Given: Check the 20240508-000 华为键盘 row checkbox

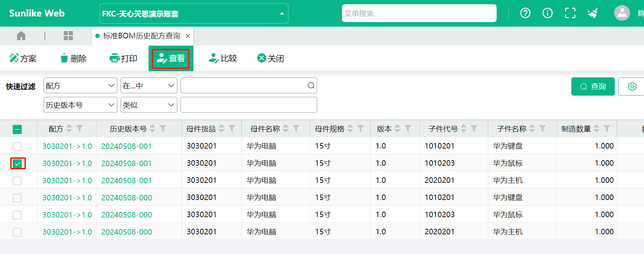Looking at the screenshot, I should point(17,198).
